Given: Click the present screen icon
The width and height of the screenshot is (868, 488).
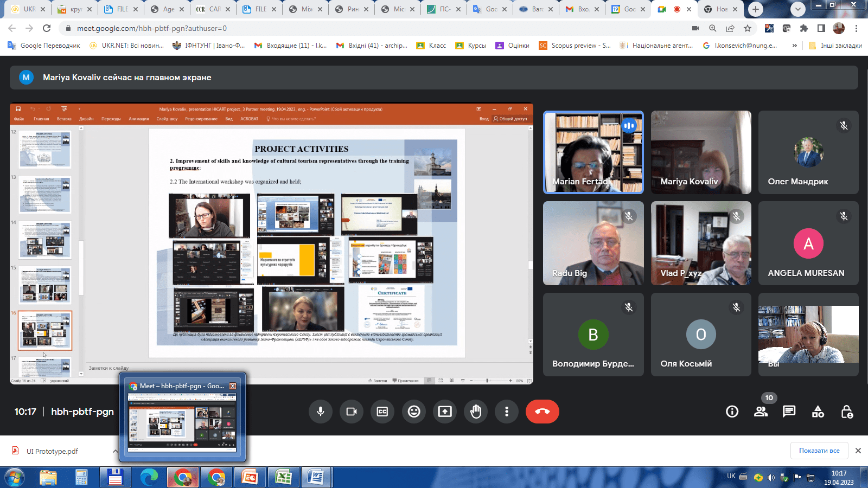Looking at the screenshot, I should tap(445, 412).
